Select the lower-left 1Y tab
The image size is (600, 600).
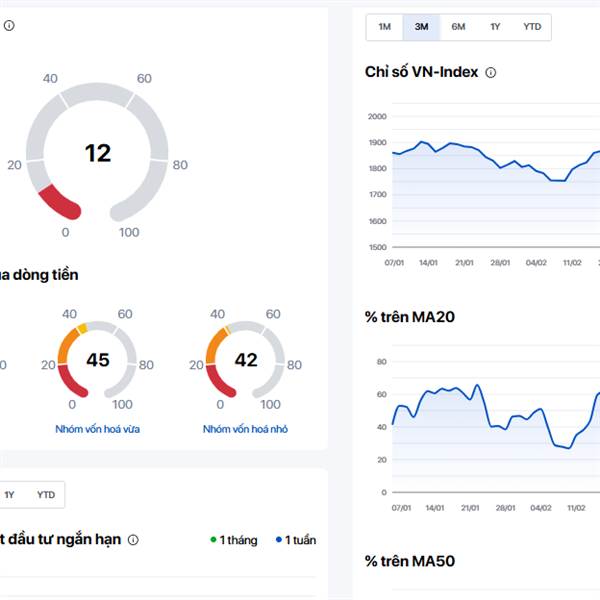click(9, 495)
